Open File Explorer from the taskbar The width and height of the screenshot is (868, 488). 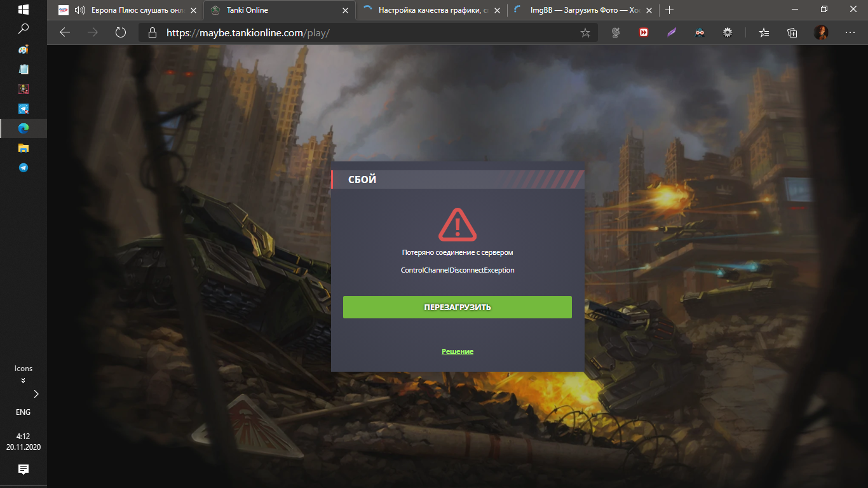(x=24, y=148)
